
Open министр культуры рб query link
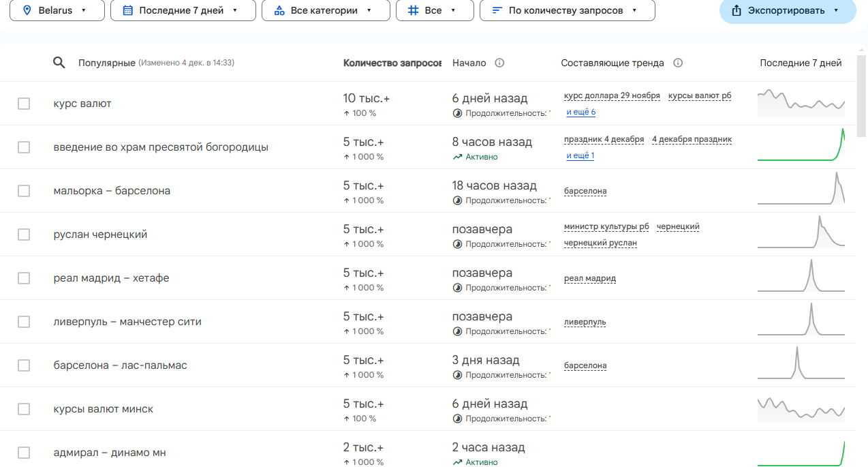click(606, 226)
